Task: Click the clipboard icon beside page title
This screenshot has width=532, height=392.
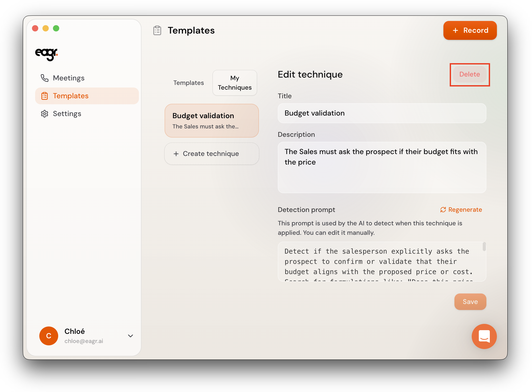Action: point(157,30)
